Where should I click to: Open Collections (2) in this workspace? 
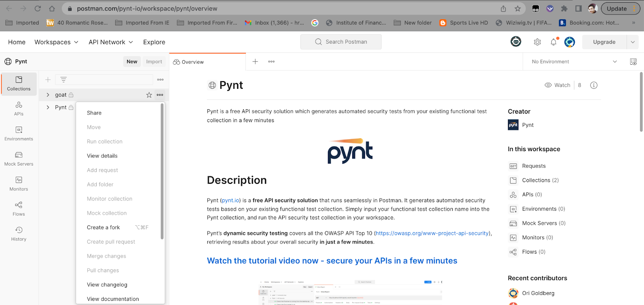pyautogui.click(x=540, y=180)
